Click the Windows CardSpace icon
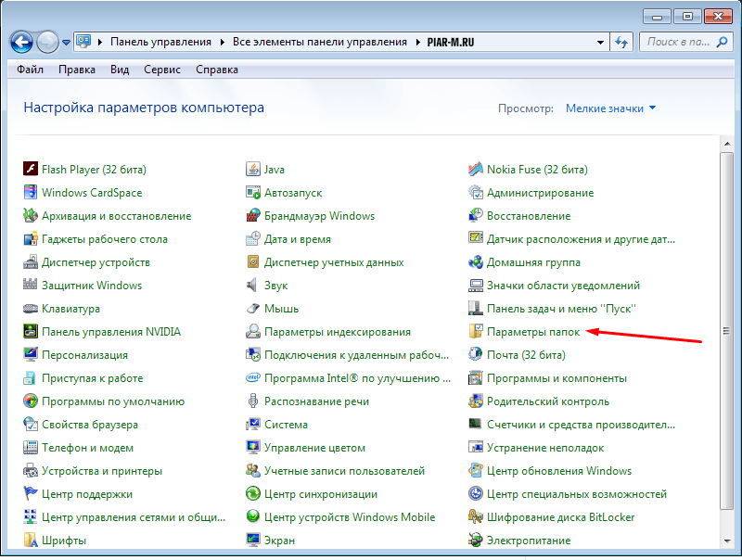Viewport: 742px width, 560px height. [x=31, y=192]
